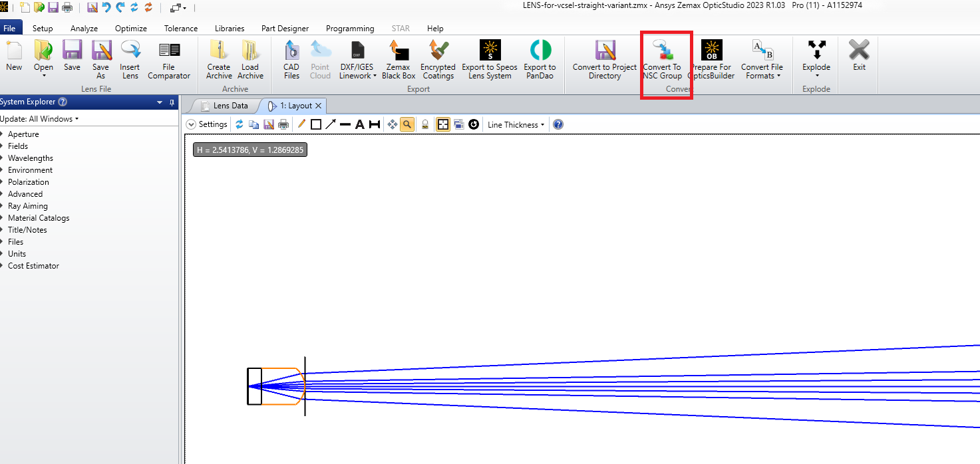
Task: Click the New lens file icon in ribbon
Action: 14,56
